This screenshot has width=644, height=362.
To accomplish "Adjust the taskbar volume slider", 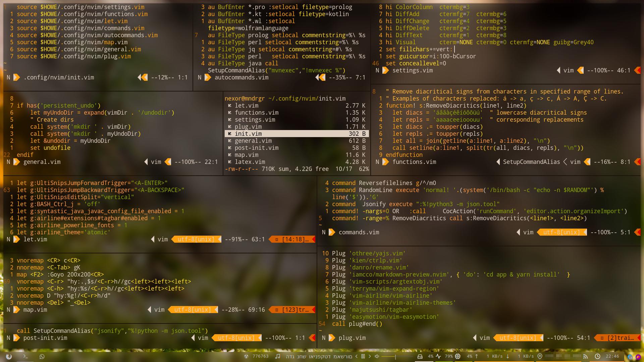I will click(389, 357).
